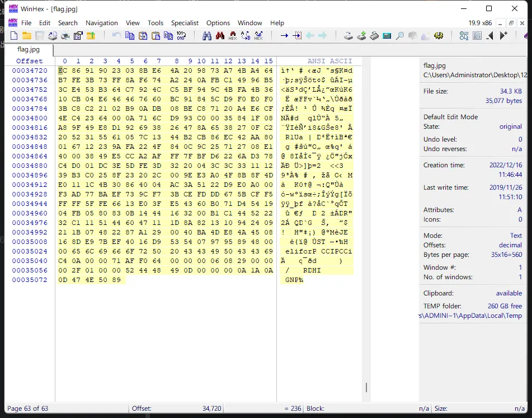Click the Print icon in toolbar
This screenshot has height=418, width=532.
pos(65,36)
